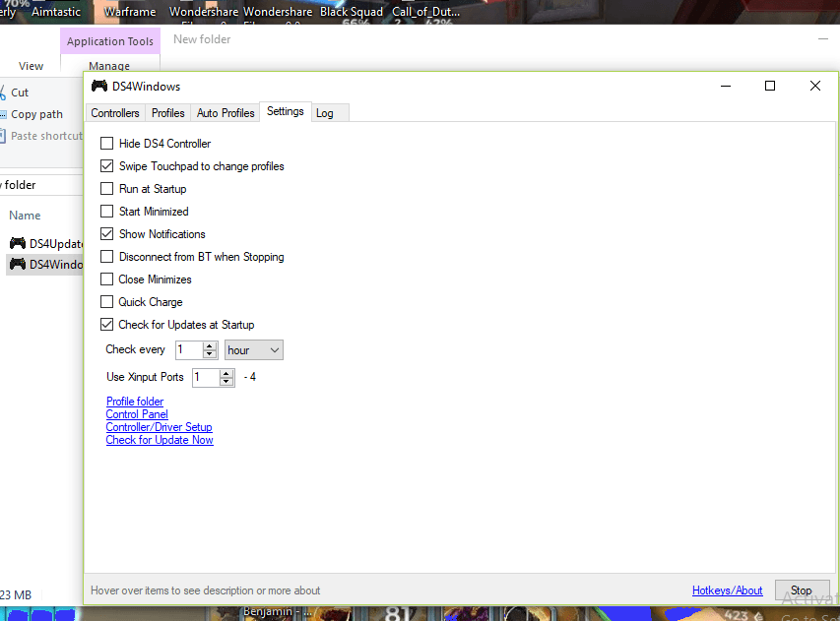Enable Hide DS4 Controller

point(106,143)
